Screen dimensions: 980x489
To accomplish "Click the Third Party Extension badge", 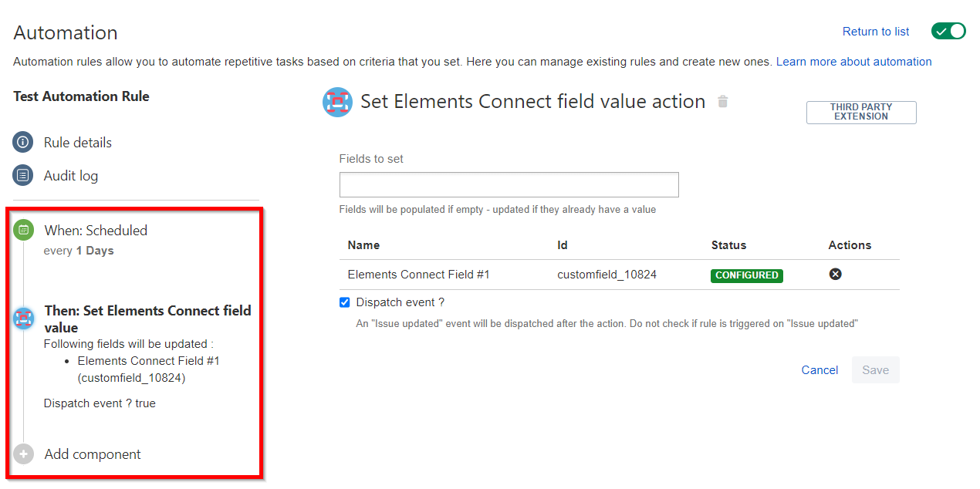I will 861,112.
